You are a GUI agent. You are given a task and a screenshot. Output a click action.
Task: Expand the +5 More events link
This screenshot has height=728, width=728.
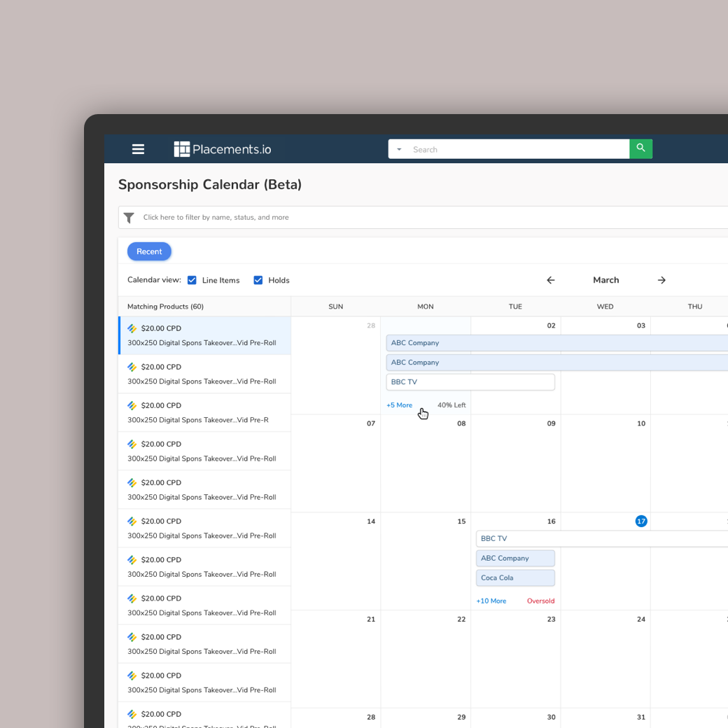pyautogui.click(x=399, y=405)
